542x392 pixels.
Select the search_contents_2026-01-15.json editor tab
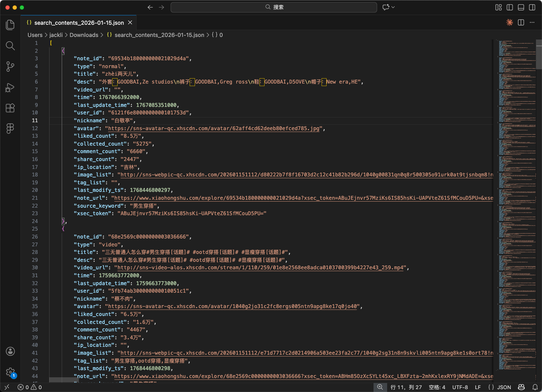tap(79, 23)
